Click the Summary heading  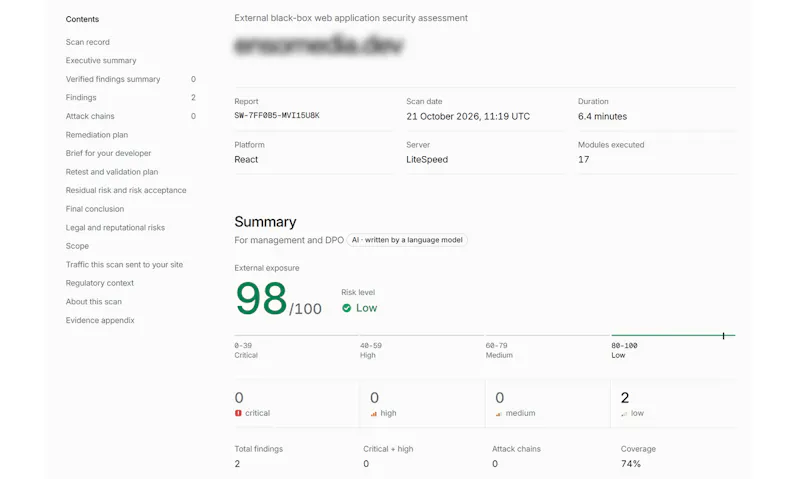(265, 222)
